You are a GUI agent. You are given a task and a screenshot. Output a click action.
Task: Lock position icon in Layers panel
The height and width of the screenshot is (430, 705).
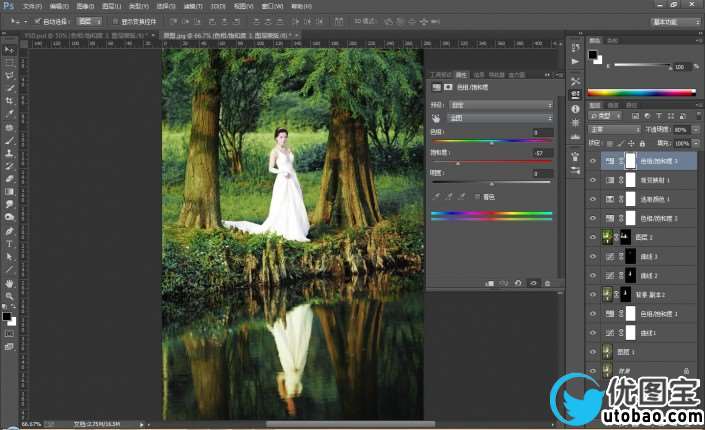click(631, 143)
